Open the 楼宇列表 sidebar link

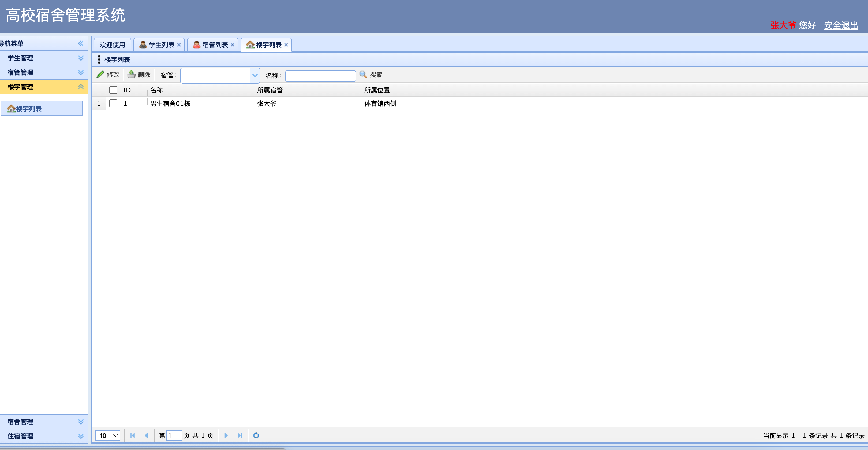[x=28, y=109]
